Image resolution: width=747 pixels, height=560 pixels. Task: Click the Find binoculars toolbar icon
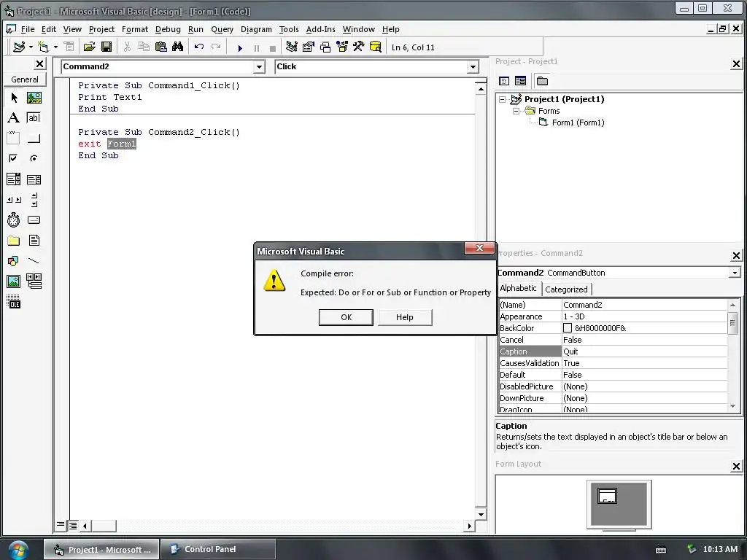(x=178, y=47)
